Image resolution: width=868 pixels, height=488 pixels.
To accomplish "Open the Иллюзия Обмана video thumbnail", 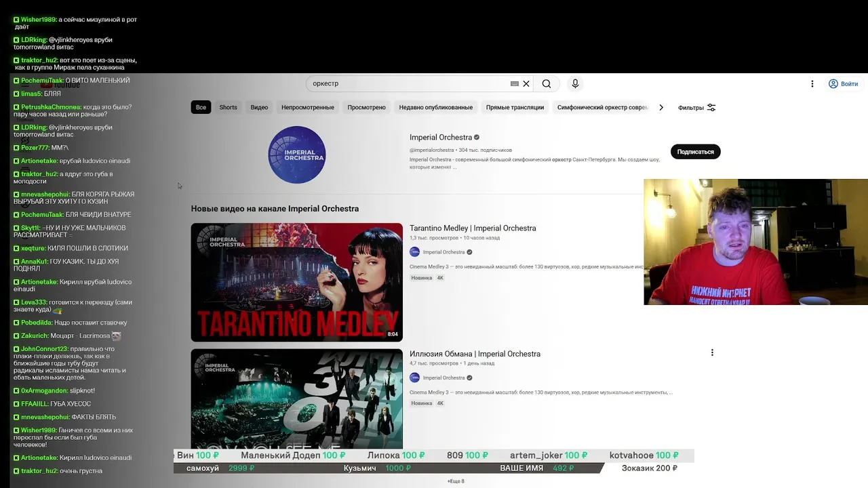I will coord(296,399).
